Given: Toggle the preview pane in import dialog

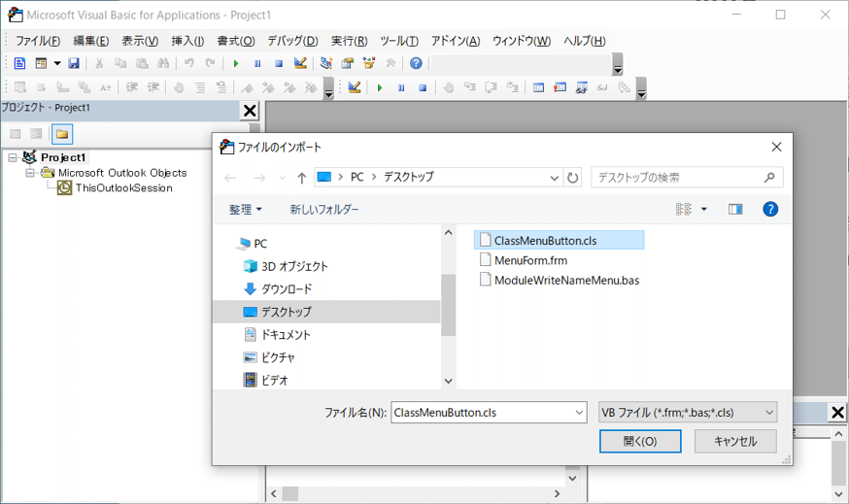Looking at the screenshot, I should coord(735,209).
